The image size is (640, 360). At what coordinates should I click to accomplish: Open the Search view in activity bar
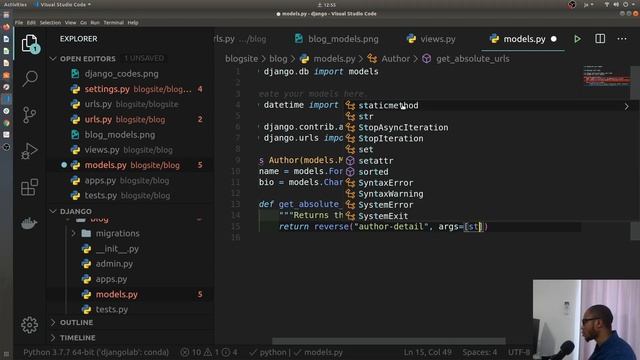(29, 78)
